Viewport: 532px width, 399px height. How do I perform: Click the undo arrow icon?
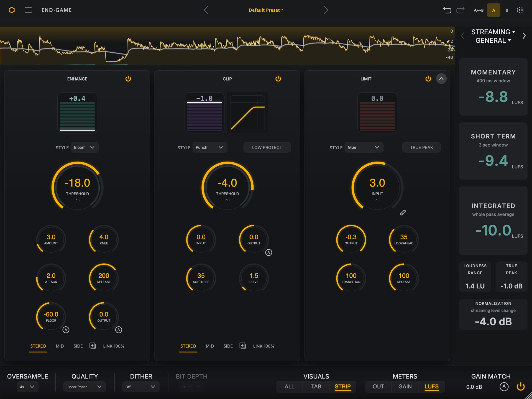point(447,10)
